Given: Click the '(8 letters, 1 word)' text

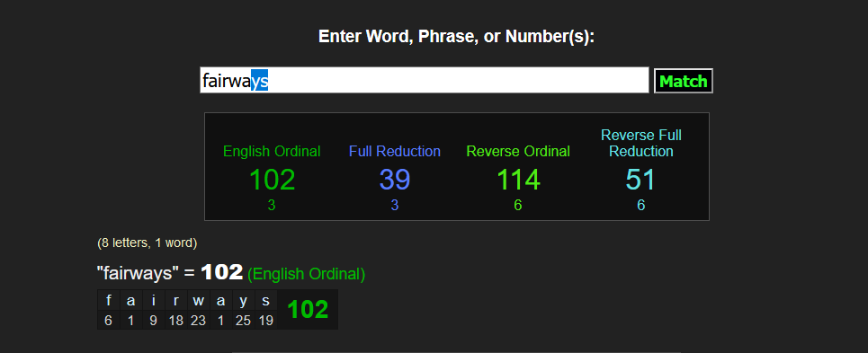Looking at the screenshot, I should pyautogui.click(x=148, y=243).
